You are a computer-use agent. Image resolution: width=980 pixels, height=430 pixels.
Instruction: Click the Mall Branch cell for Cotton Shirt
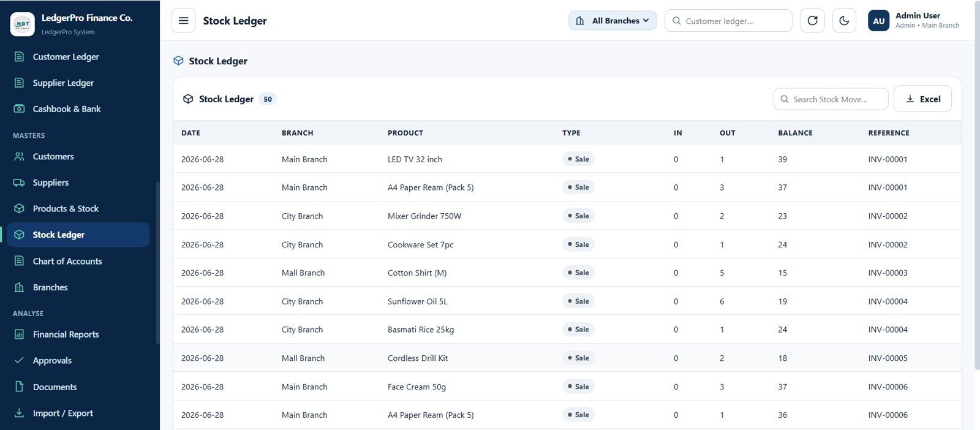[303, 273]
